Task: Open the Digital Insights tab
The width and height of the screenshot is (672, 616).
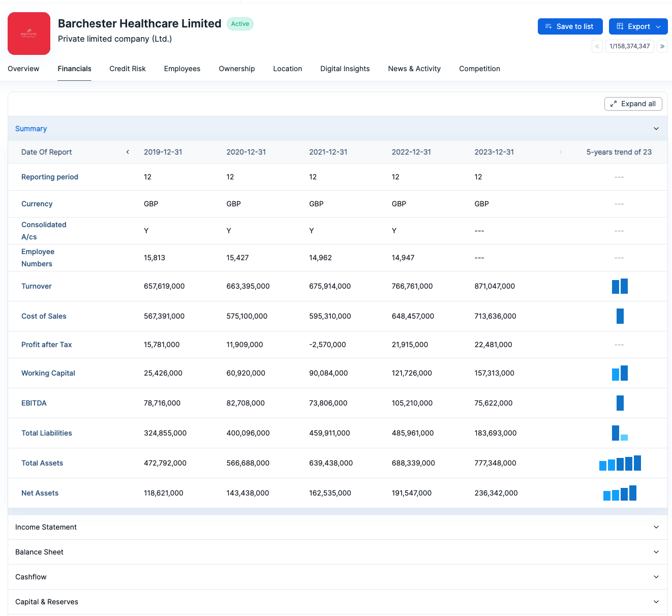Action: coord(345,69)
